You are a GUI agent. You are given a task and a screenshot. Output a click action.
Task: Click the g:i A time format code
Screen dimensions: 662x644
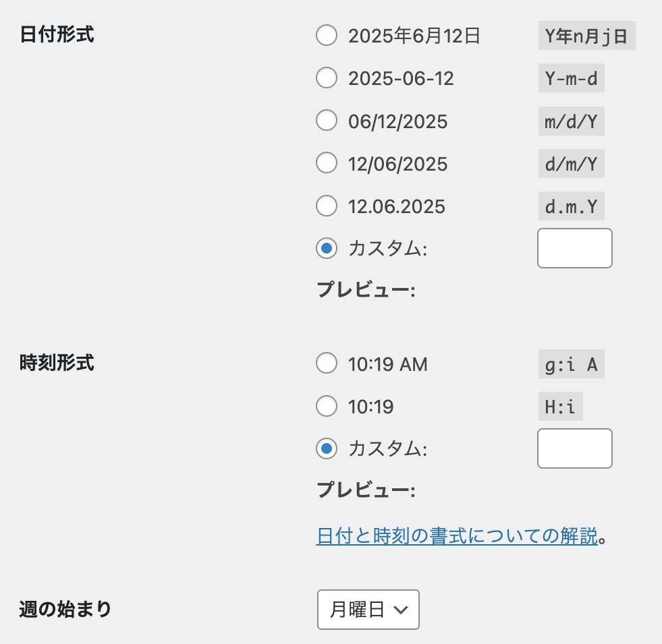click(x=571, y=365)
